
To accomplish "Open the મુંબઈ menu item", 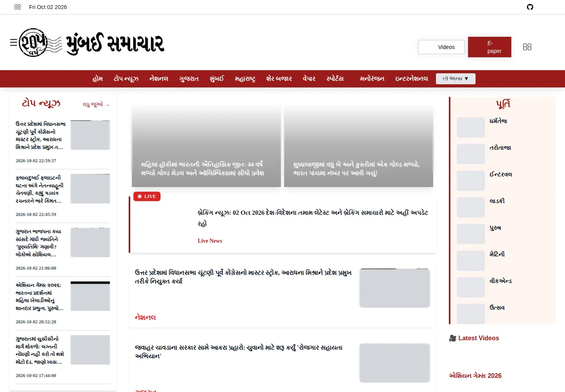I will point(217,79).
